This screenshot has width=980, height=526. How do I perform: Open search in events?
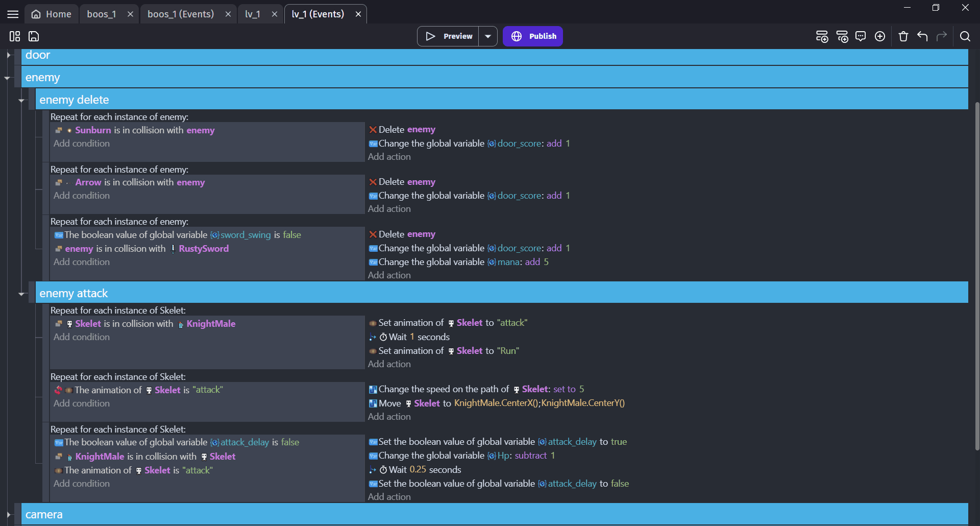tap(965, 36)
